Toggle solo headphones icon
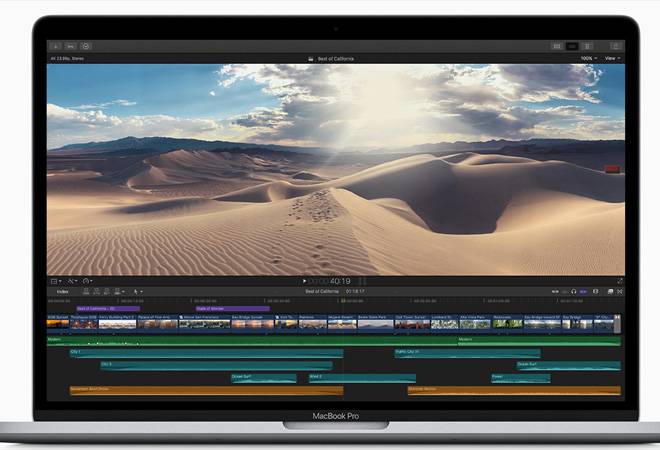This screenshot has height=450, width=660. click(574, 291)
